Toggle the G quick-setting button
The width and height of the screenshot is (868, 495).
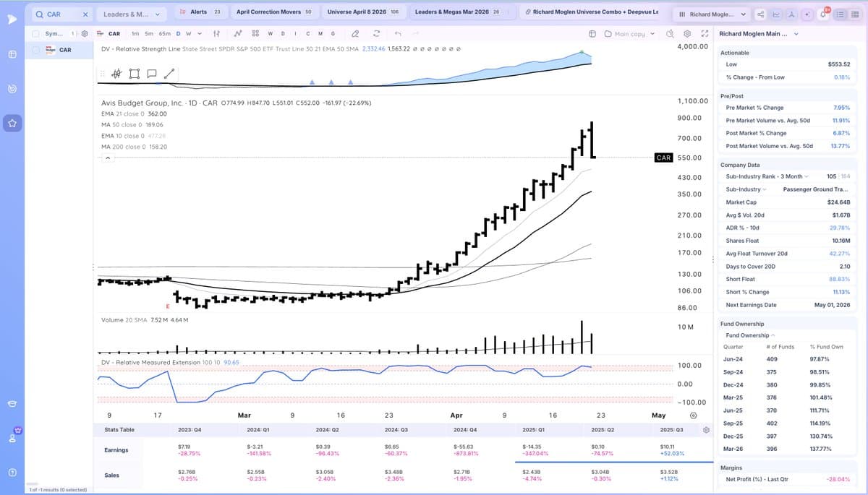pyautogui.click(x=332, y=33)
